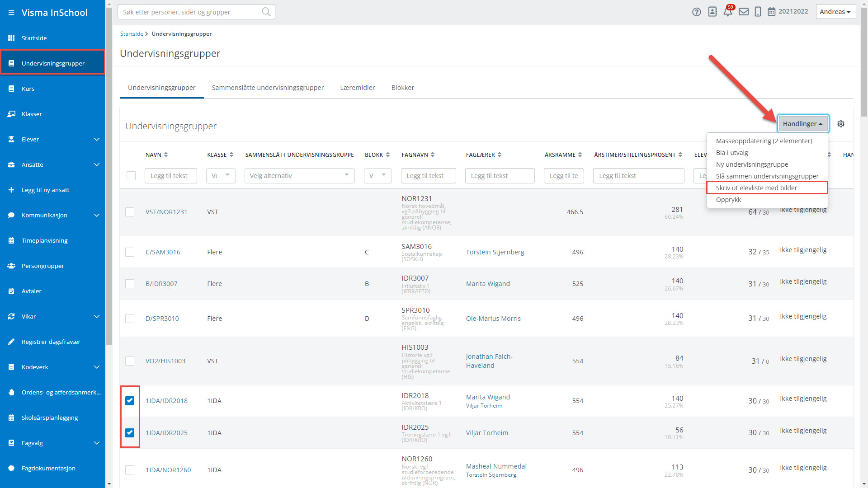Sort by NAVN column arrows
Image resolution: width=868 pixels, height=488 pixels.
pyautogui.click(x=166, y=155)
